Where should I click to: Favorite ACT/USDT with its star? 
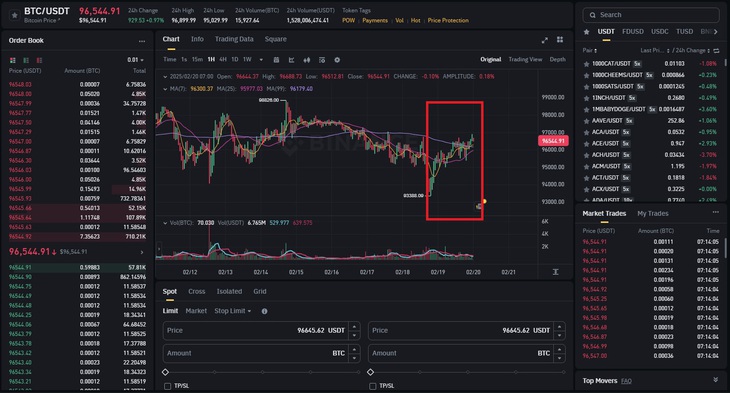coord(587,178)
